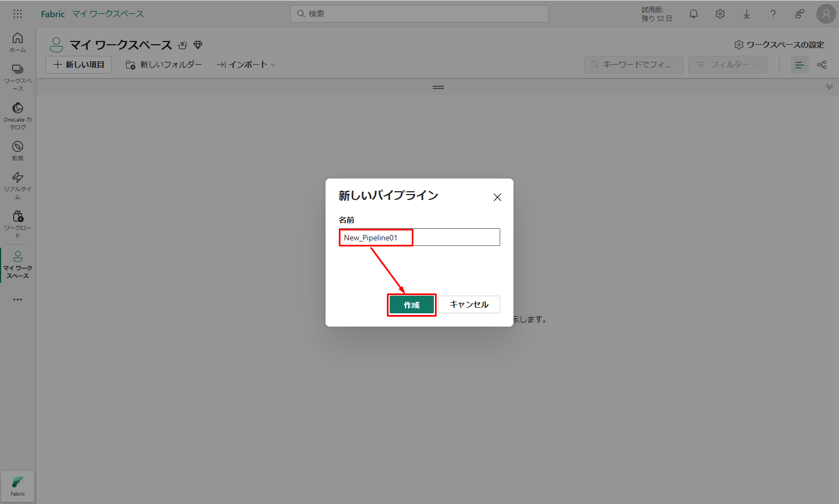
Task: Click キャンセル to cancel
Action: [x=469, y=305]
